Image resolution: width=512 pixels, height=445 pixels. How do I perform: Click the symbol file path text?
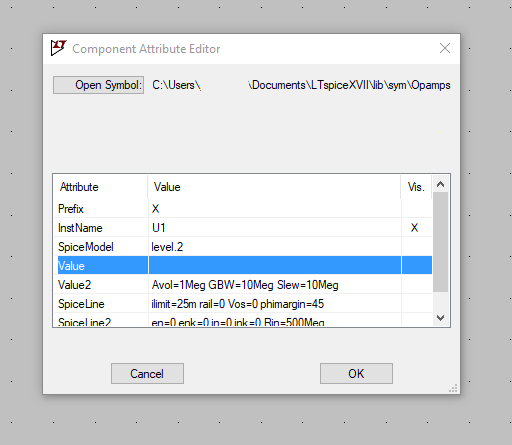[x=301, y=85]
